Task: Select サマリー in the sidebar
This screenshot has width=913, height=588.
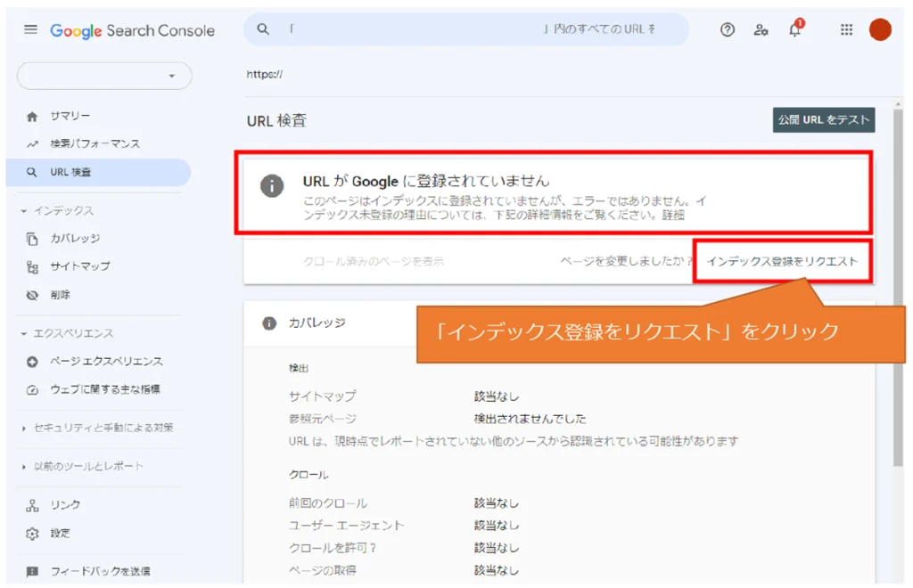Action: coord(70,116)
